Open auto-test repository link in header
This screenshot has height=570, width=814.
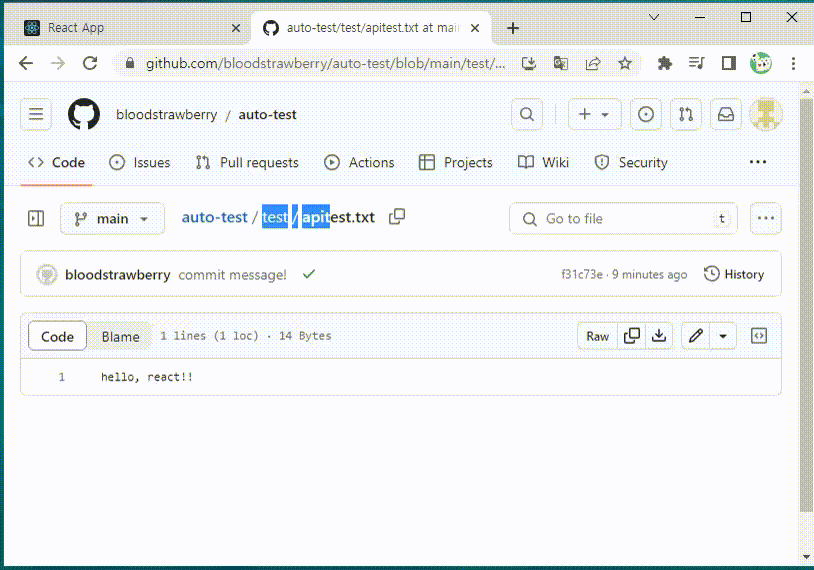click(267, 114)
